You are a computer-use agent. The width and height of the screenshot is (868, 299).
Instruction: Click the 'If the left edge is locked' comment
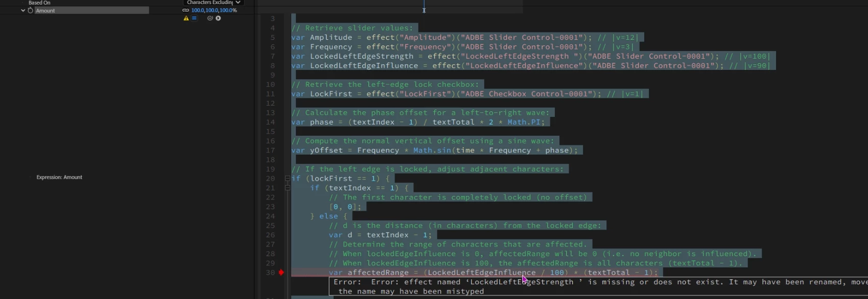428,169
